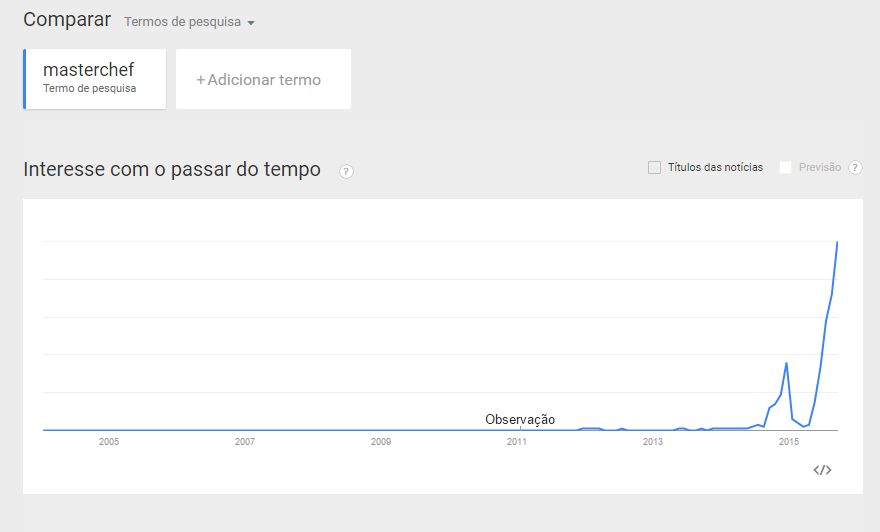Image resolution: width=880 pixels, height=532 pixels.
Task: Expand the Termos de pesquisa dropdown
Action: pos(189,22)
